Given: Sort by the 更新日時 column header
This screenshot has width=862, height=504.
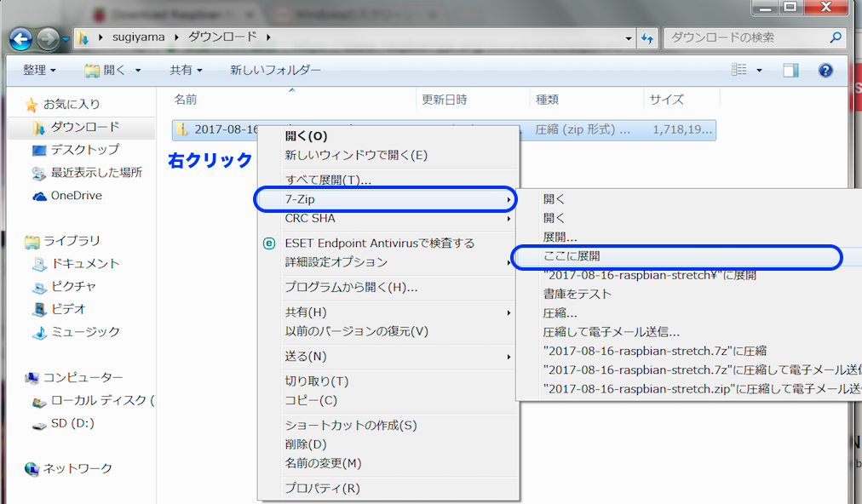Looking at the screenshot, I should 445,100.
